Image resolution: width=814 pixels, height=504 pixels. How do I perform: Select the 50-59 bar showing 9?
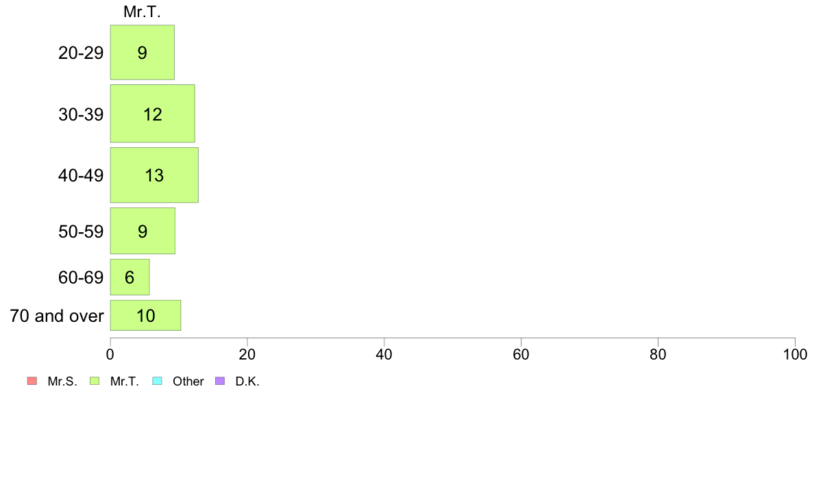tap(143, 231)
